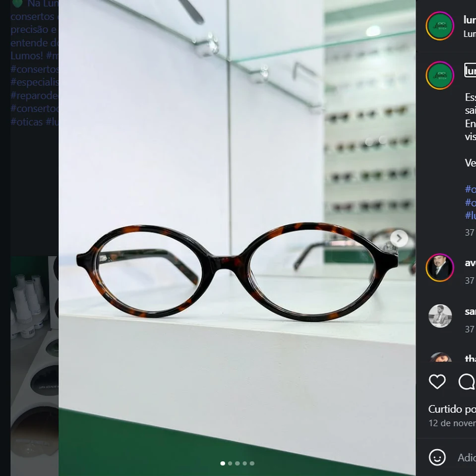This screenshot has width=476, height=476.
Task: Open the #especialis hashtag in background post
Action: 34,82
